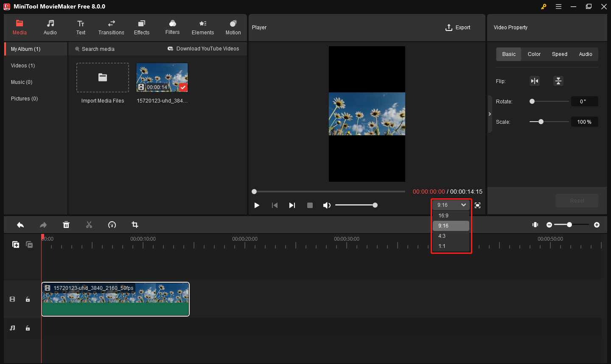Uncheck the media thumbnail red checkmark
The height and width of the screenshot is (364, 611).
[183, 87]
